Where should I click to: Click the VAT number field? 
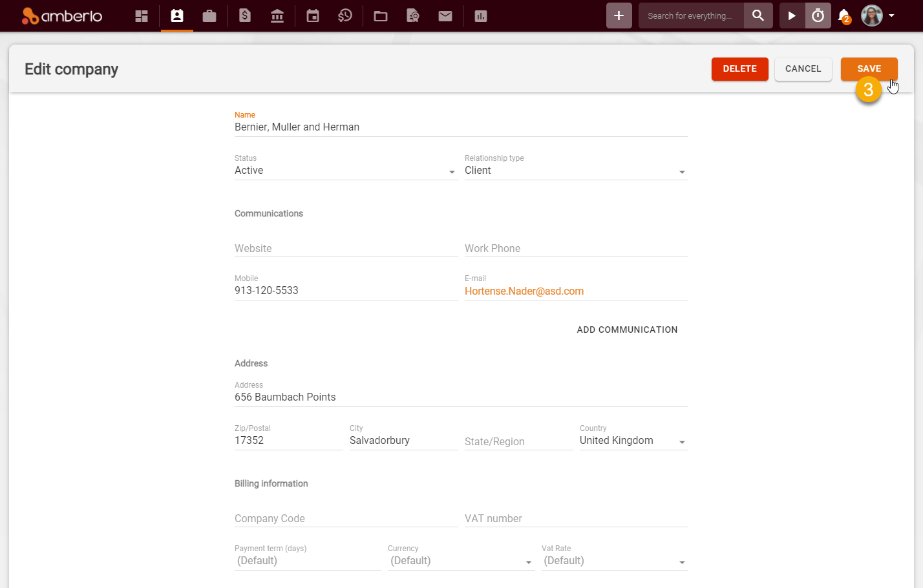point(577,518)
